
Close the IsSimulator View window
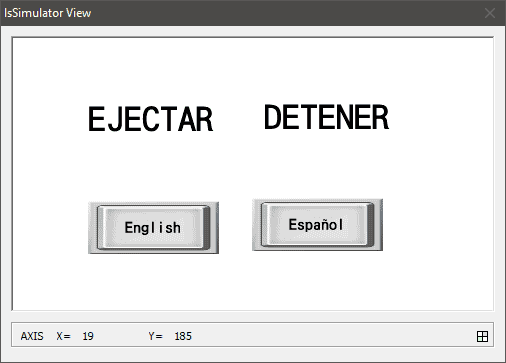(490, 13)
